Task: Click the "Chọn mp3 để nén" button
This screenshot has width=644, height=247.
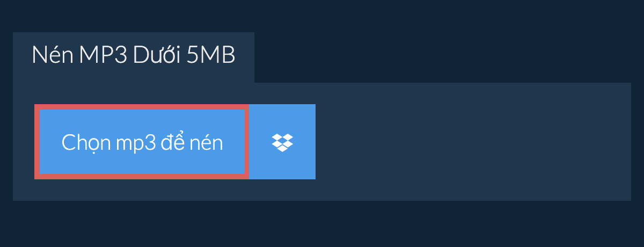Action: 142,142
